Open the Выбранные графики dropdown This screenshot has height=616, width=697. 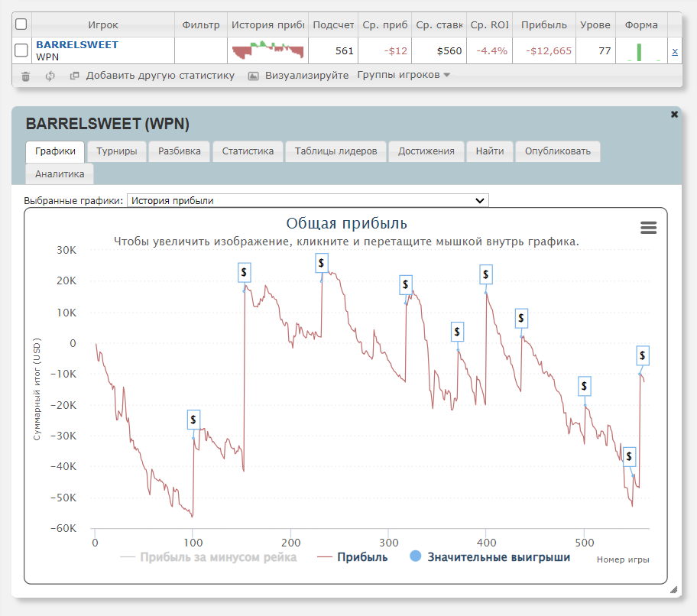[x=307, y=200]
